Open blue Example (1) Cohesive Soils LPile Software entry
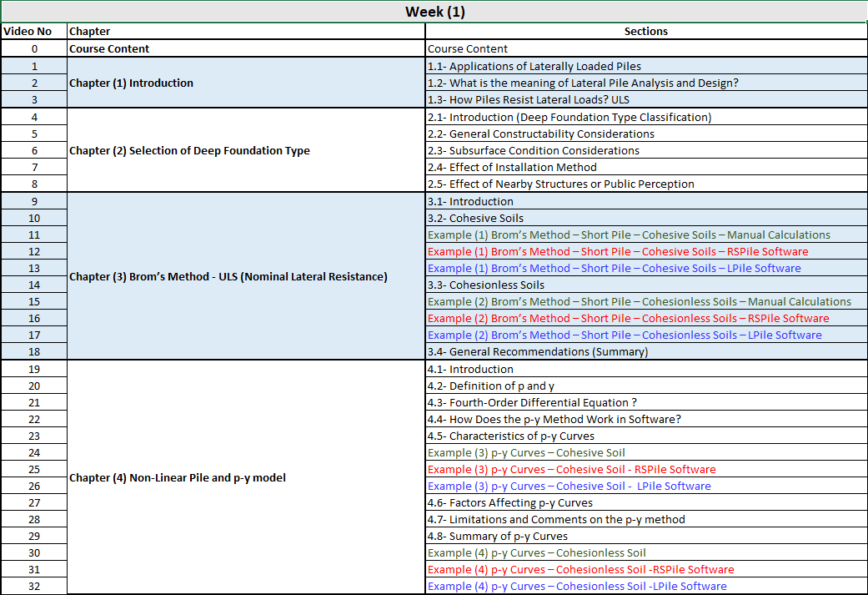 (x=614, y=268)
